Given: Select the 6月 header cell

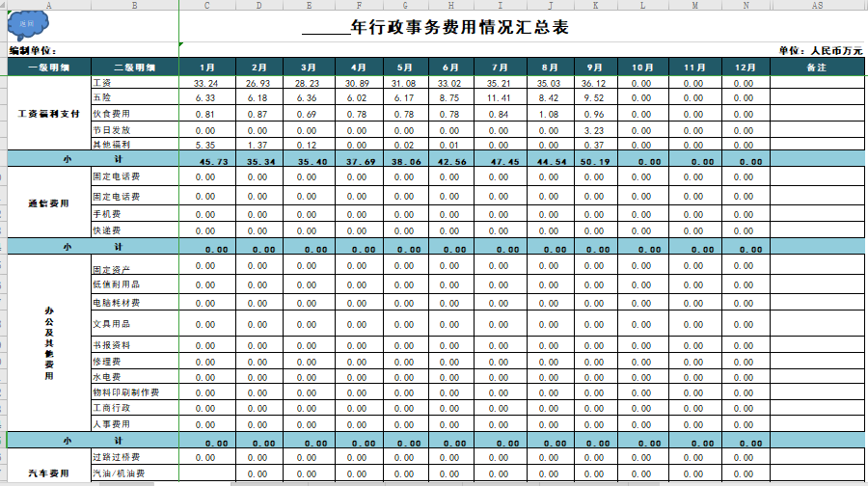Looking at the screenshot, I should coord(450,67).
